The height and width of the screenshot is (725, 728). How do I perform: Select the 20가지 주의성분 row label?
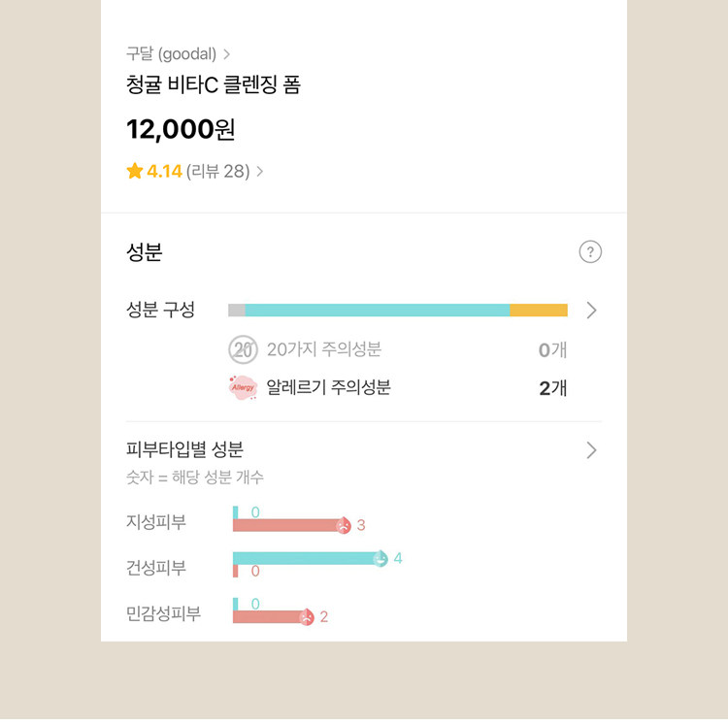coord(323,349)
